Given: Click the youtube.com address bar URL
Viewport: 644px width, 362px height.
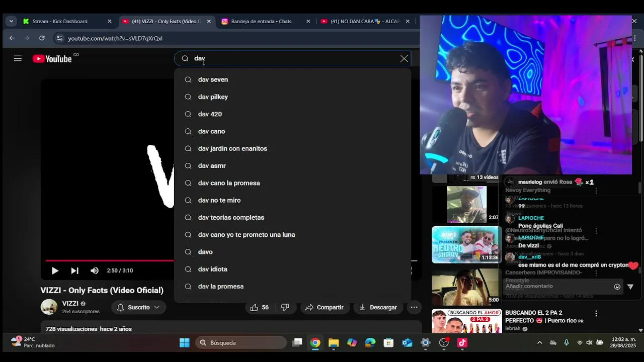Looking at the screenshot, I should pyautogui.click(x=115, y=38).
